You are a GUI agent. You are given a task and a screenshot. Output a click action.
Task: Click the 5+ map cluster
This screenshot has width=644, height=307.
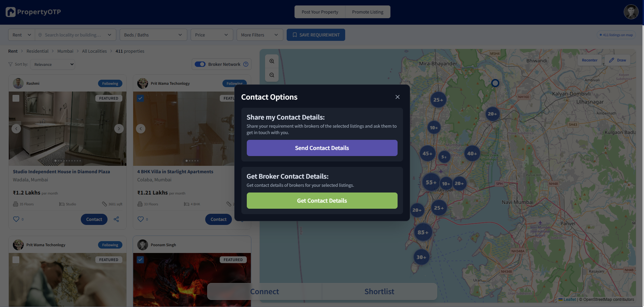click(444, 157)
